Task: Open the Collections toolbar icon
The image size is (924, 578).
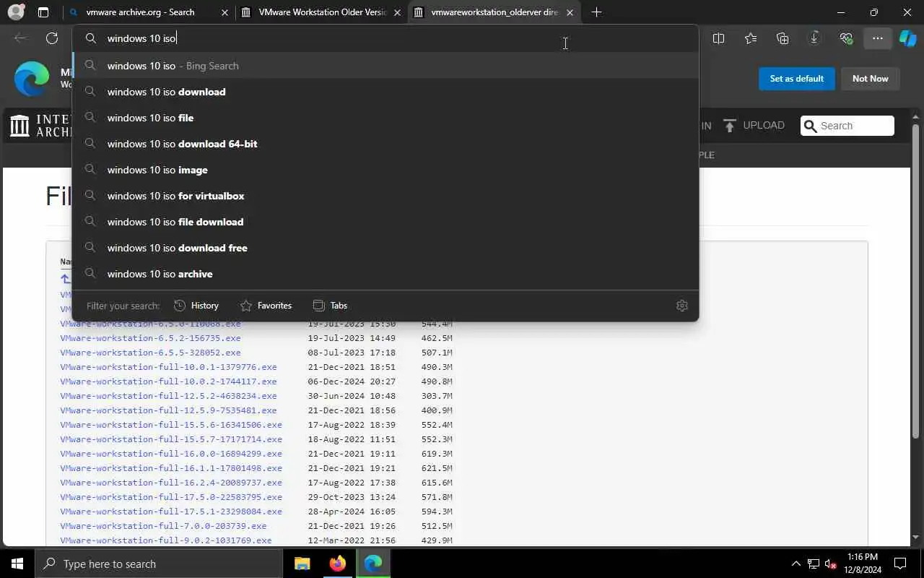Action: tap(783, 38)
